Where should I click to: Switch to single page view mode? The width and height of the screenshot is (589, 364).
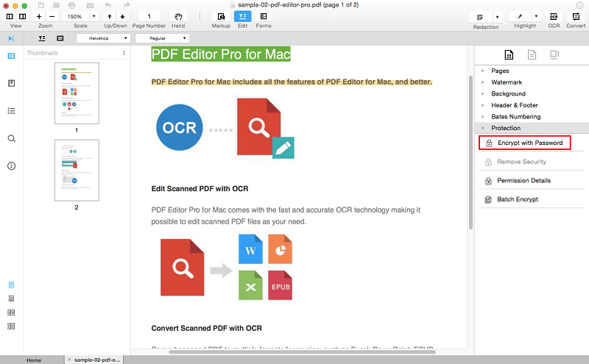[x=11, y=285]
